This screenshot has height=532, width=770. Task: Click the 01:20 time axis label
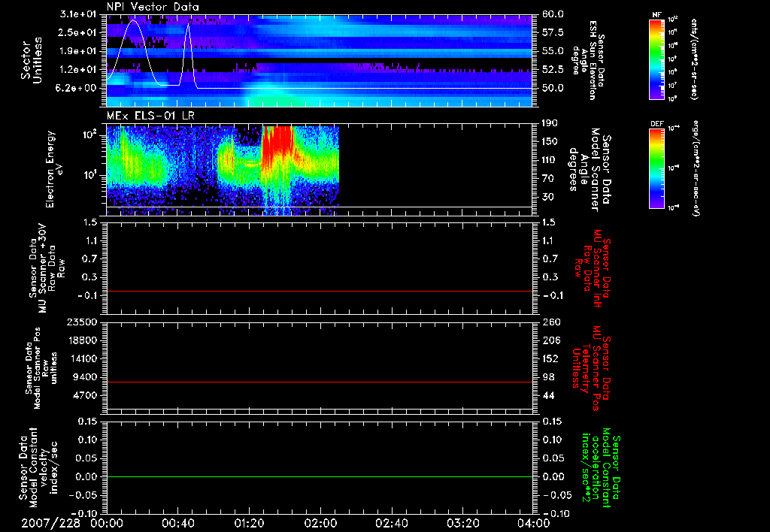point(249,523)
